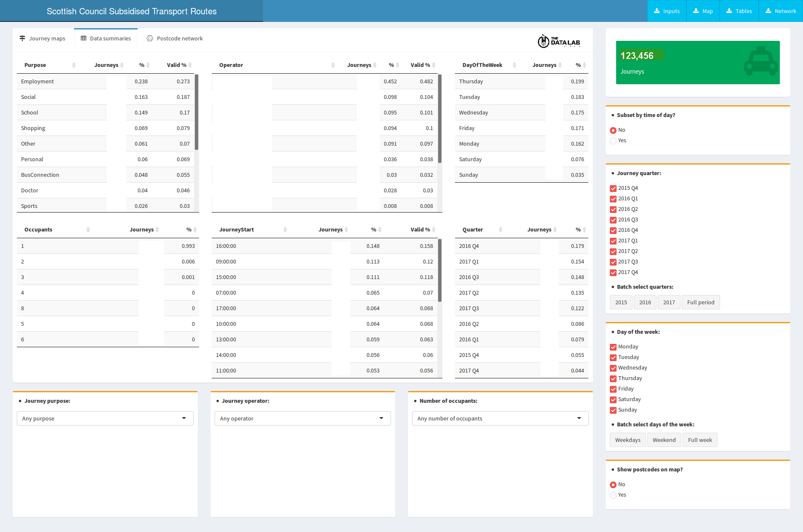This screenshot has height=532, width=803.
Task: Click the network icon beside Postcode network
Action: point(150,38)
